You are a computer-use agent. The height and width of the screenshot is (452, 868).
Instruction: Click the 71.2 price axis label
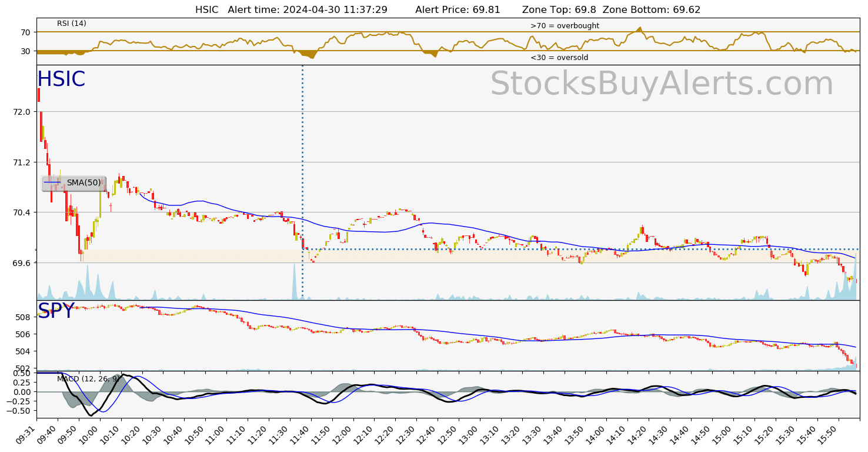click(22, 162)
